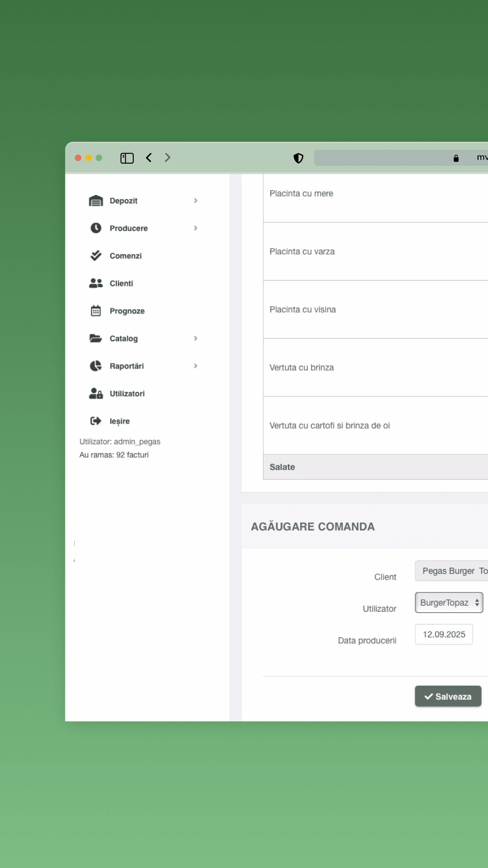
Task: Click the Ieșire logout icon
Action: coord(96,421)
